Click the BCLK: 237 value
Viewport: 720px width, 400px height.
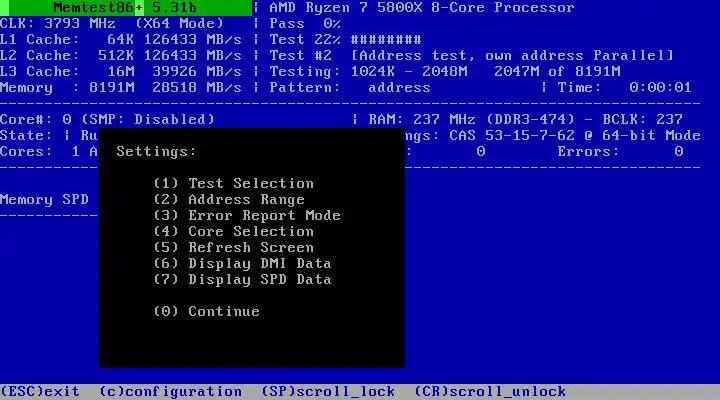pyautogui.click(x=642, y=119)
